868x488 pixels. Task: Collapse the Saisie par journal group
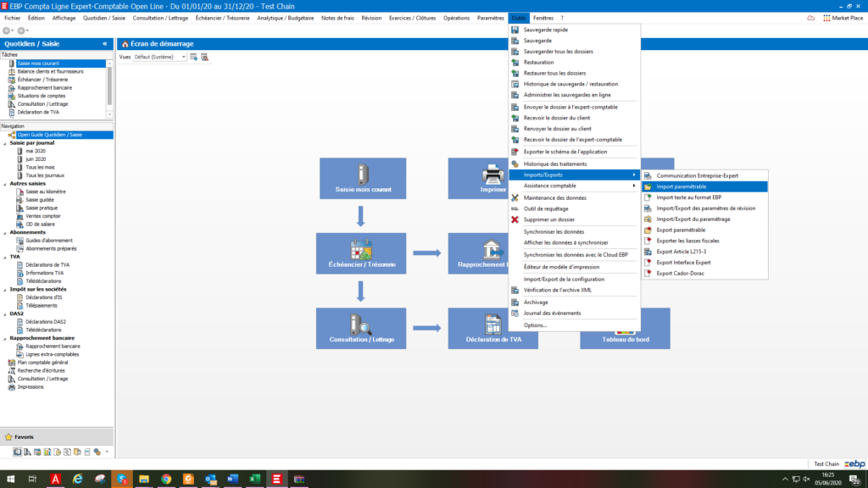tap(5, 143)
